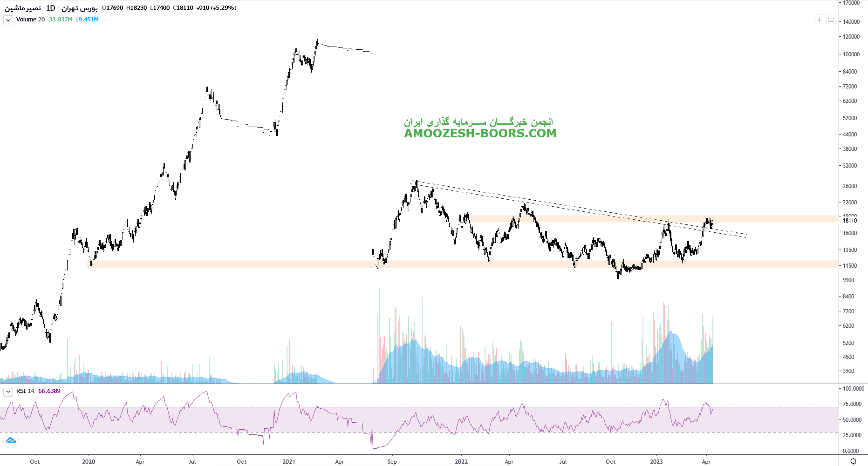868x466 pixels.
Task: Maximize the chart pane with square icon
Action: click(831, 20)
